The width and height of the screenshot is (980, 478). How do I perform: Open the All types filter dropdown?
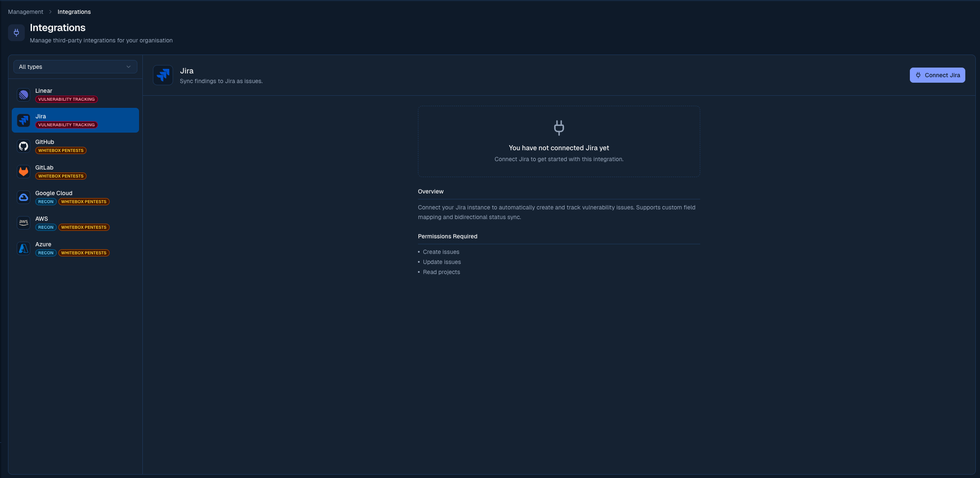tap(75, 67)
